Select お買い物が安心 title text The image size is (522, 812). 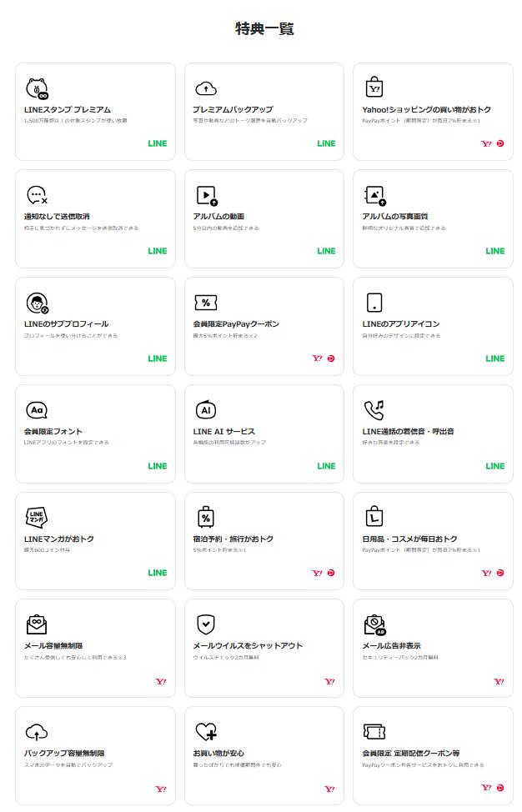point(218,753)
